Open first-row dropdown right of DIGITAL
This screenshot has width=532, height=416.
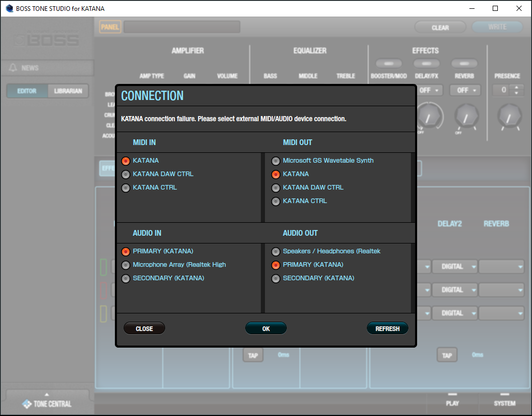[x=501, y=267]
